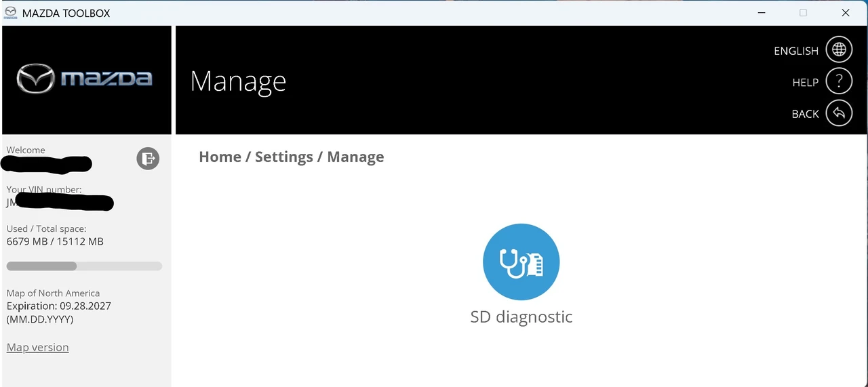
Task: Click the map expiration date text
Action: tap(59, 306)
